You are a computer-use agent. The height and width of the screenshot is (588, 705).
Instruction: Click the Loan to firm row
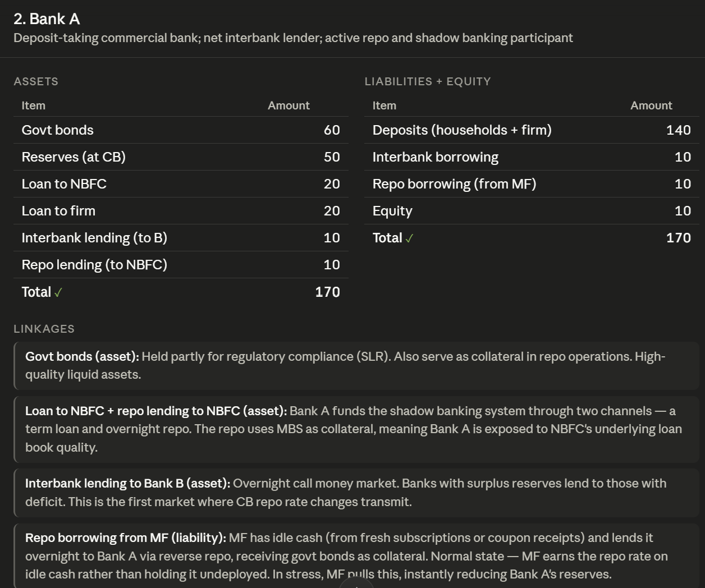click(x=181, y=211)
